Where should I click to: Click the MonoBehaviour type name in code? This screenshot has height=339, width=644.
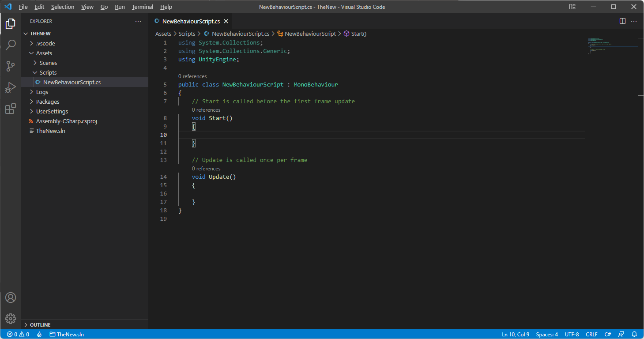[x=316, y=84]
